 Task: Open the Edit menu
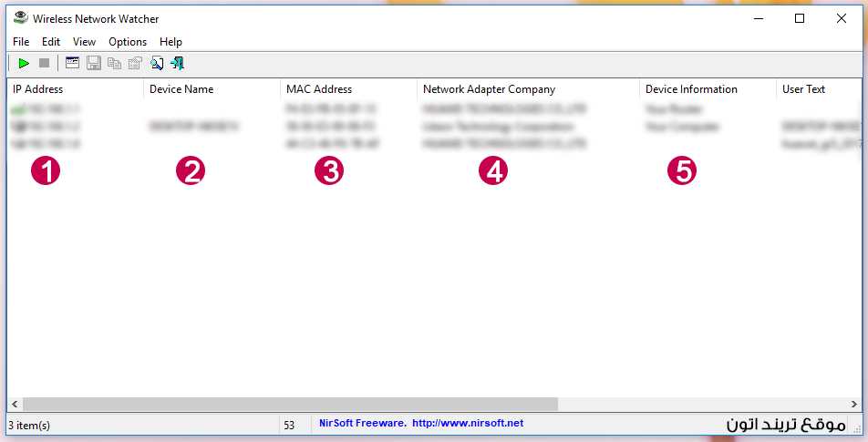51,42
